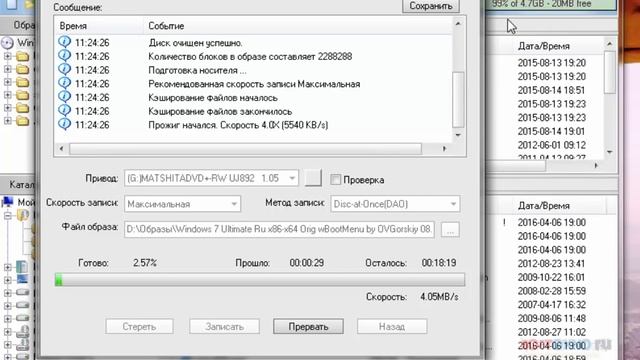Browse for image file with ellipsis button

pos(450,230)
